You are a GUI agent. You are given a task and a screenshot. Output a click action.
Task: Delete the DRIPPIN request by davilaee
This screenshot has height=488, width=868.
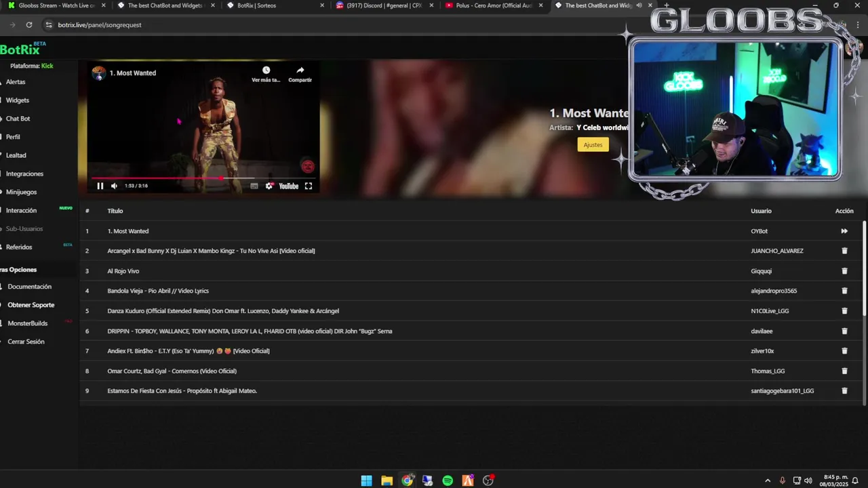pos(844,331)
